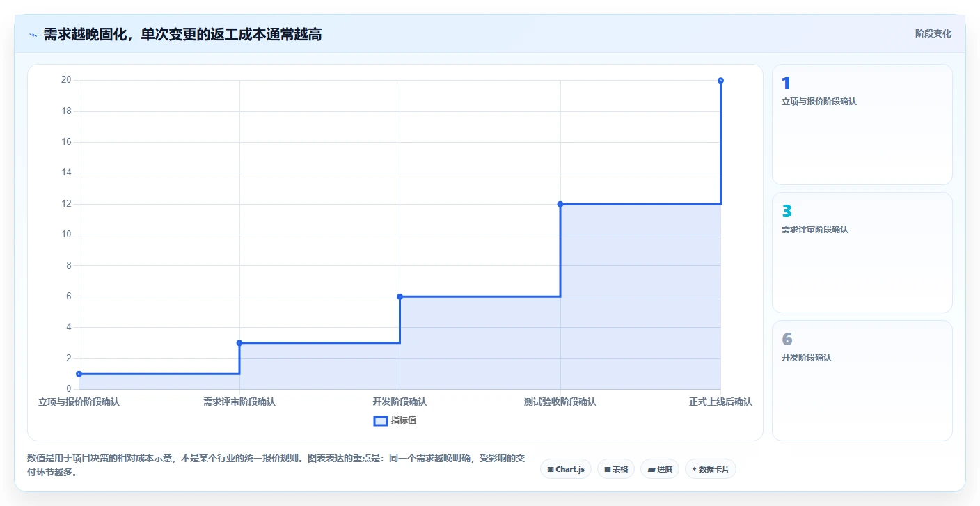Click the lightning icon beside the title
The width and height of the screenshot is (980, 506).
point(33,35)
